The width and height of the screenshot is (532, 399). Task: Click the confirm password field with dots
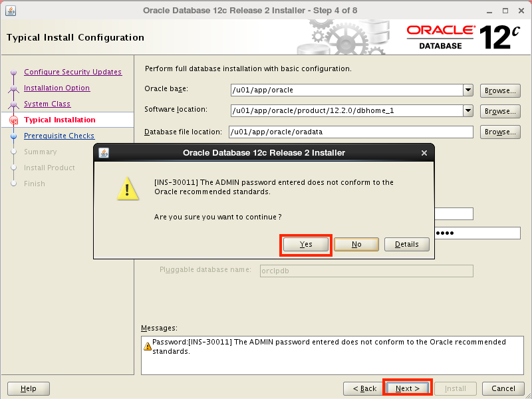[x=477, y=233]
